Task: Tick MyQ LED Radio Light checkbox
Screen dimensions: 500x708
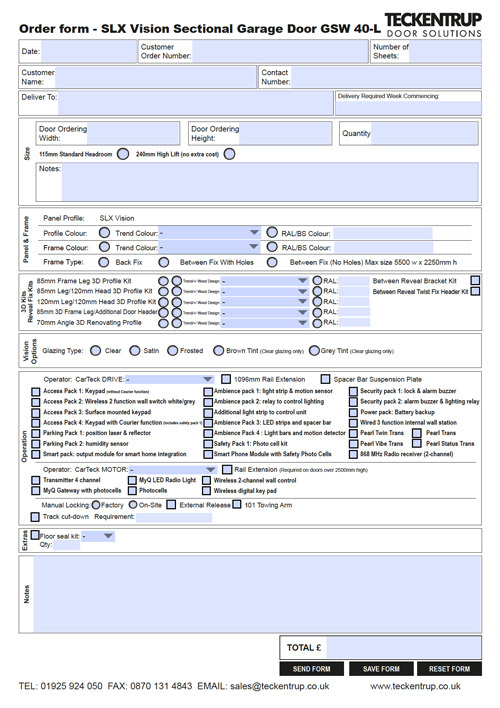Action: (132, 480)
